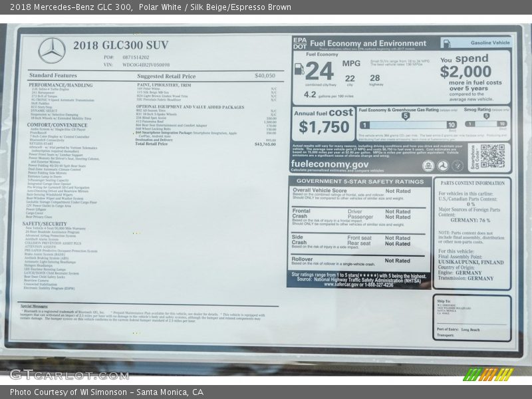Click the Mercedes-Benz star logo

[x=52, y=51]
